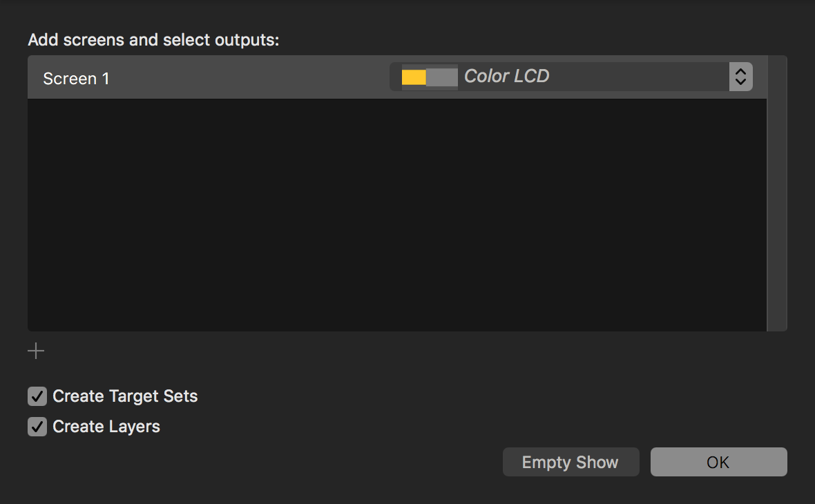
Task: Click the empty area of screens list
Action: point(397,215)
